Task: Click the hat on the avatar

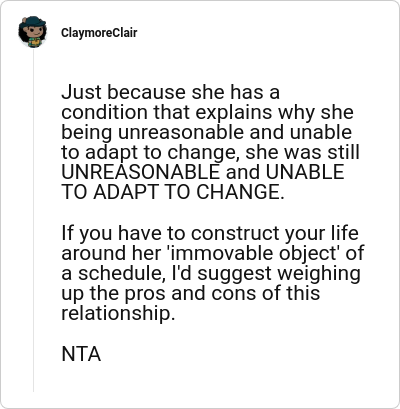Action: pyautogui.click(x=33, y=21)
